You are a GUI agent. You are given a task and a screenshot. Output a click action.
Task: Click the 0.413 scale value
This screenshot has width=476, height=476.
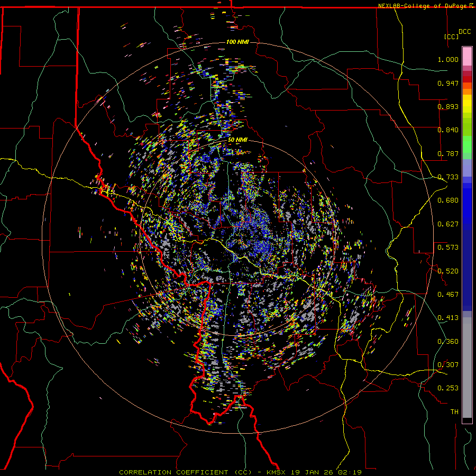click(448, 318)
